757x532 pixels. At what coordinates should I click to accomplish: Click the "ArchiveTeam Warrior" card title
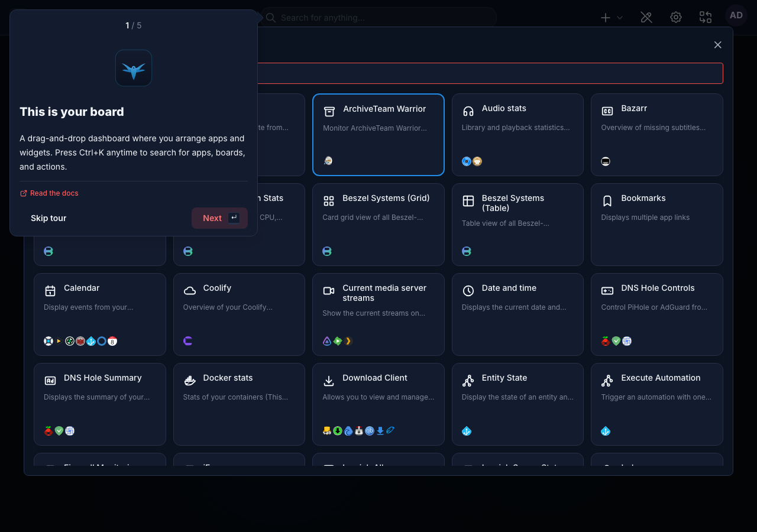(x=384, y=109)
